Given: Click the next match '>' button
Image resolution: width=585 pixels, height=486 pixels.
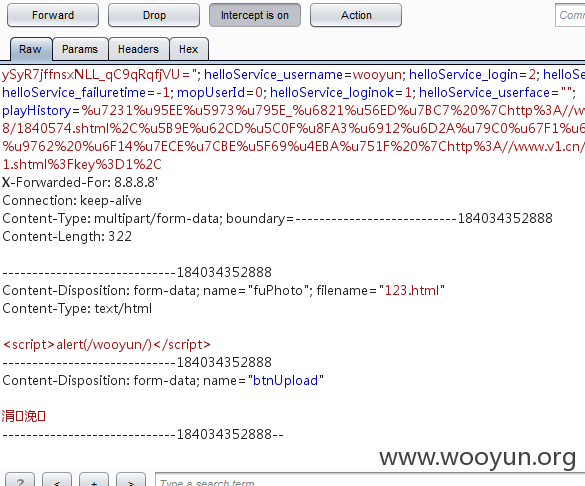Looking at the screenshot, I should [x=131, y=480].
